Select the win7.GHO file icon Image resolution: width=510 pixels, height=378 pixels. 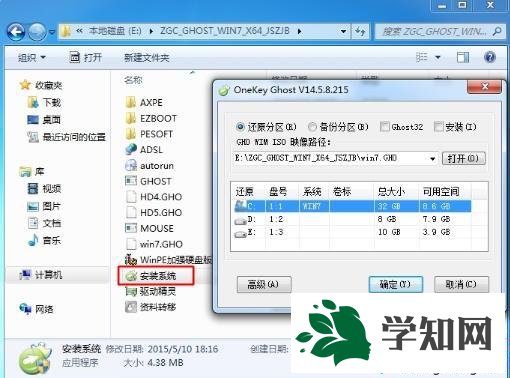[131, 244]
